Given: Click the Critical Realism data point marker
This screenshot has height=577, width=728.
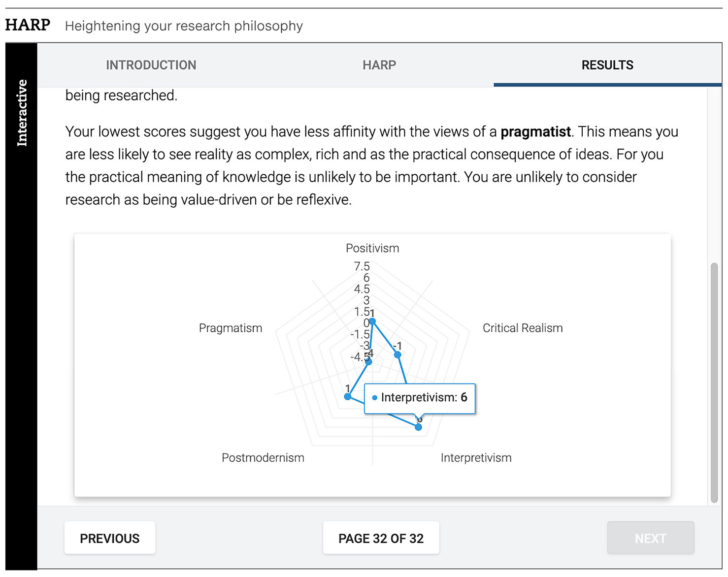Looking at the screenshot, I should point(397,354).
